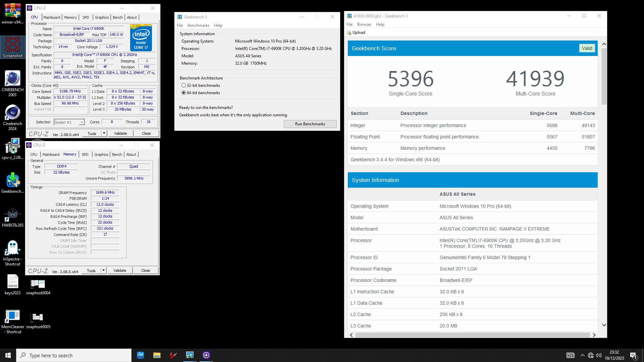This screenshot has height=362, width=644.
Task: Open Help menu in Geekbench results window
Action: (x=380, y=24)
